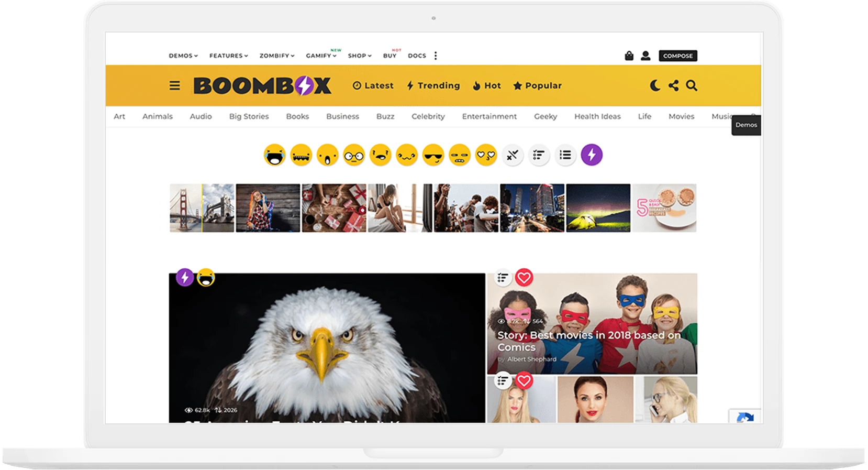Open the Geeky category
The height and width of the screenshot is (470, 868).
click(546, 116)
